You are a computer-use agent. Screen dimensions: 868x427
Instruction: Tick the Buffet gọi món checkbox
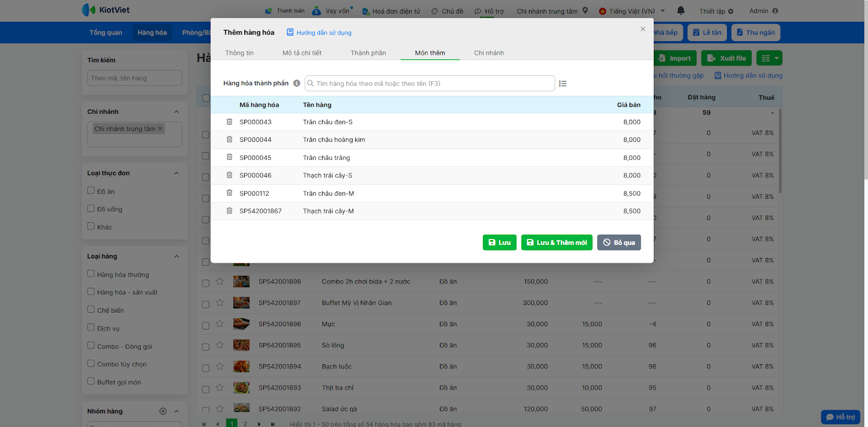coord(91,381)
